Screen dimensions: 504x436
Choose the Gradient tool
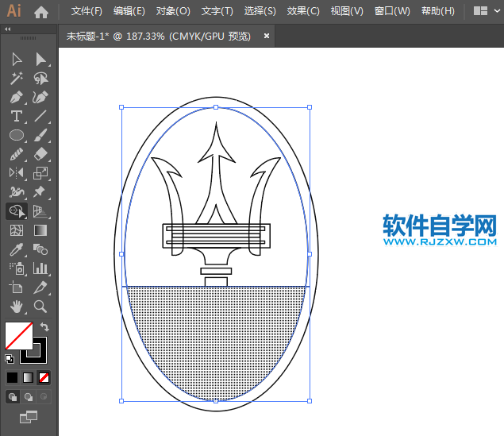click(x=40, y=230)
